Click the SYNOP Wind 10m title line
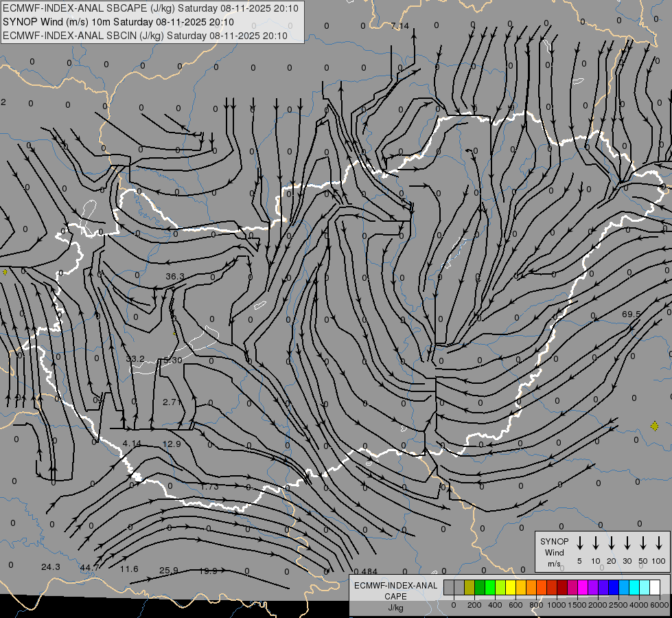This screenshot has height=618, width=672. click(118, 22)
